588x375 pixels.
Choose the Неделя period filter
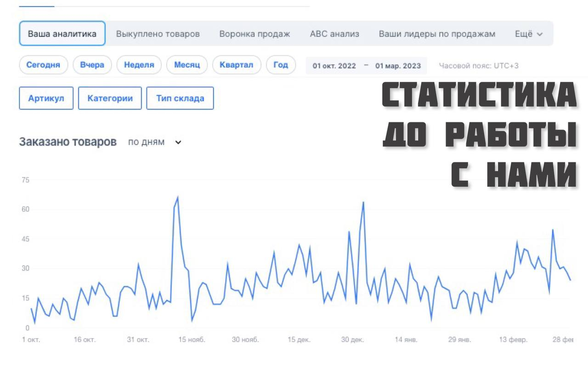pos(139,65)
